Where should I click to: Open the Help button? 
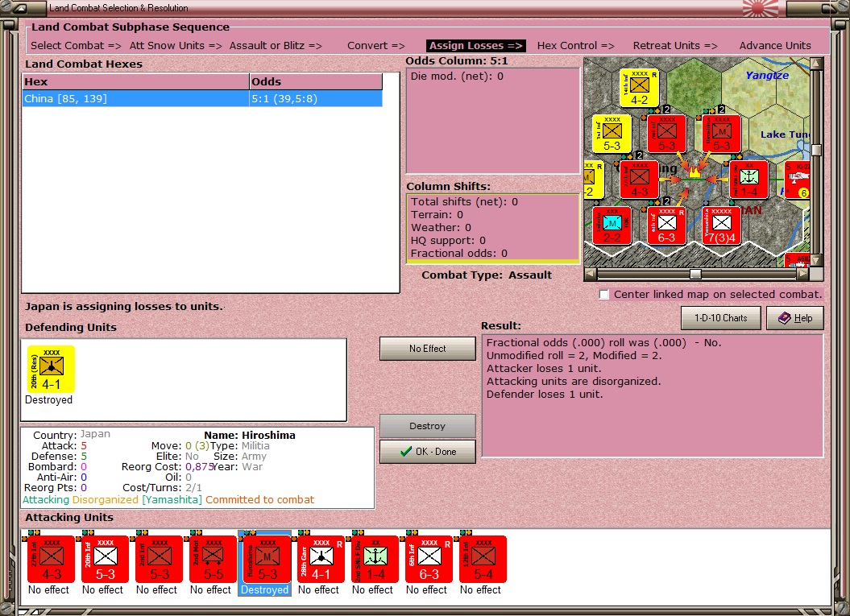tap(795, 318)
